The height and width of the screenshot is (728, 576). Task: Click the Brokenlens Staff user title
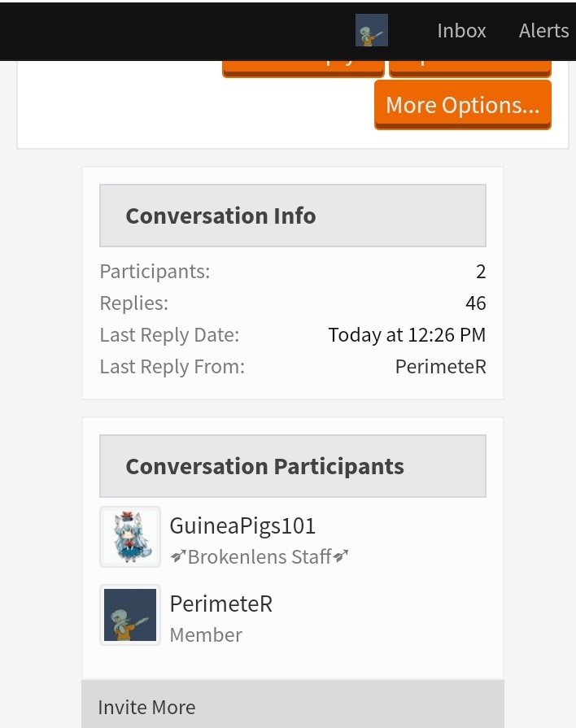(260, 556)
